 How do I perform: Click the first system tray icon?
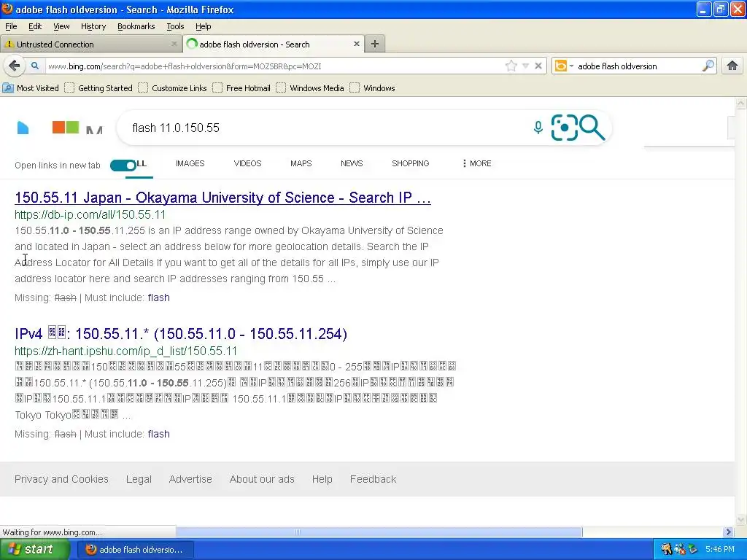point(666,549)
